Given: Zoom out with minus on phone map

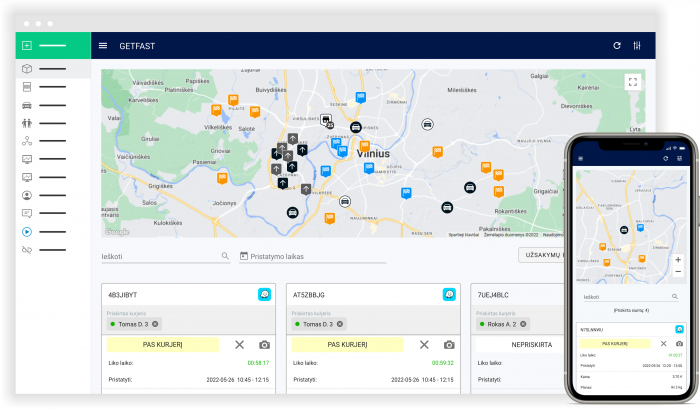Looking at the screenshot, I should click(678, 271).
